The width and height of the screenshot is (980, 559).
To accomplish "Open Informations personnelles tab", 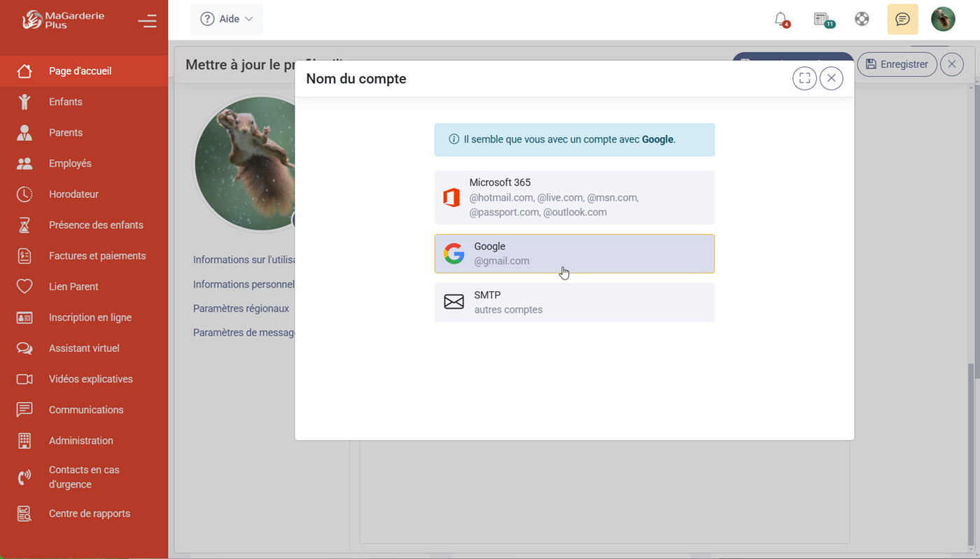I will pyautogui.click(x=244, y=284).
